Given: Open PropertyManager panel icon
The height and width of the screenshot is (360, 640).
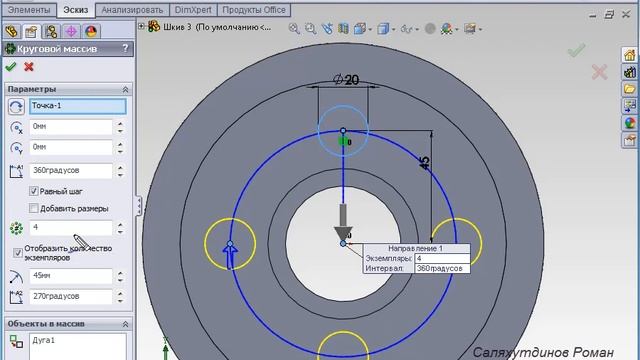Looking at the screenshot, I should 31,31.
